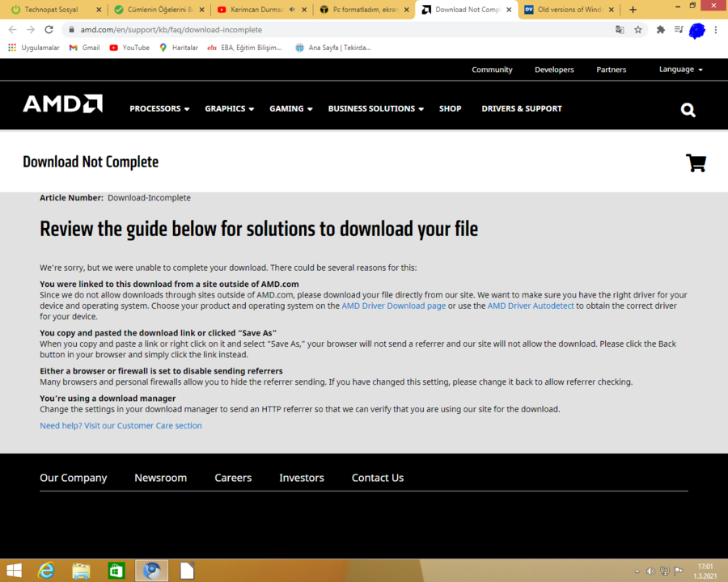
Task: Open Newsroom footer link
Action: [x=161, y=478]
